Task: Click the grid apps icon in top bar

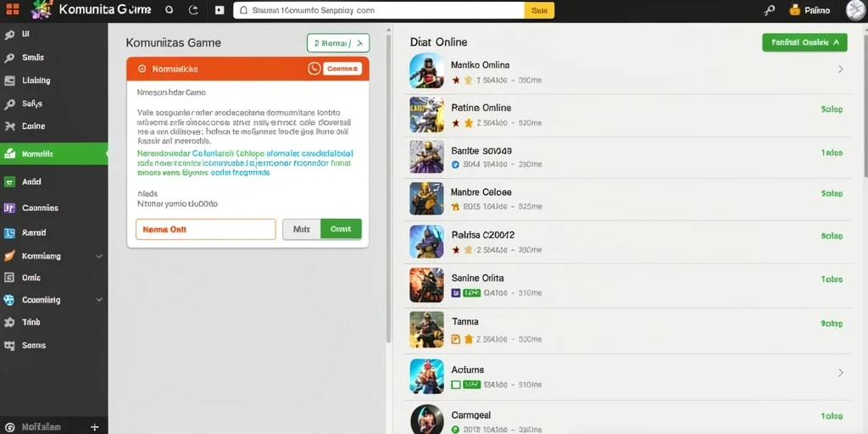Action: tap(12, 9)
